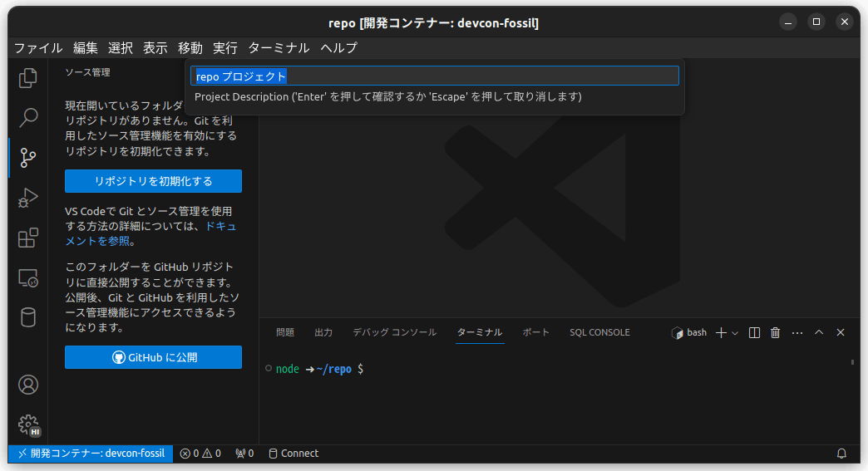Select the Source Control branch icon
The width and height of the screenshot is (868, 471).
[x=27, y=158]
